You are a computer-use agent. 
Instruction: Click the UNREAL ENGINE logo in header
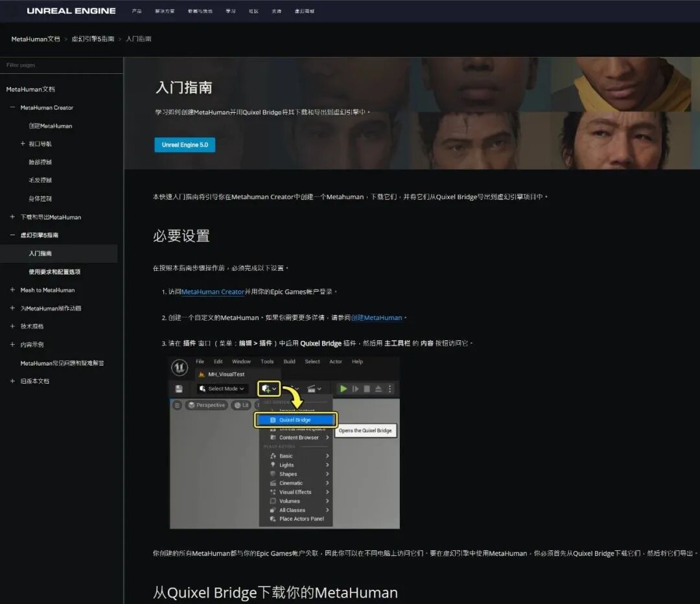tap(71, 11)
